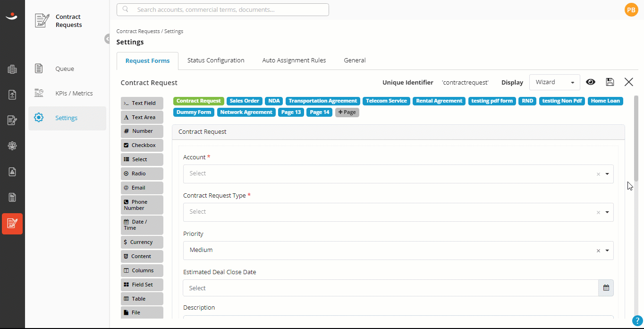Switch to the Auto Assignment Rules tab
644x329 pixels.
294,61
